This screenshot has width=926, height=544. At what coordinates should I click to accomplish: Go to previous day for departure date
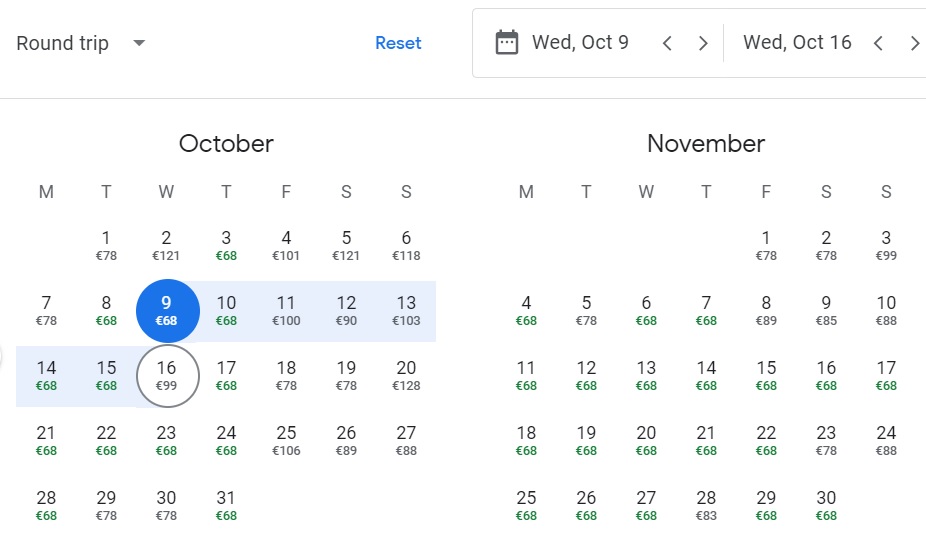tap(668, 43)
